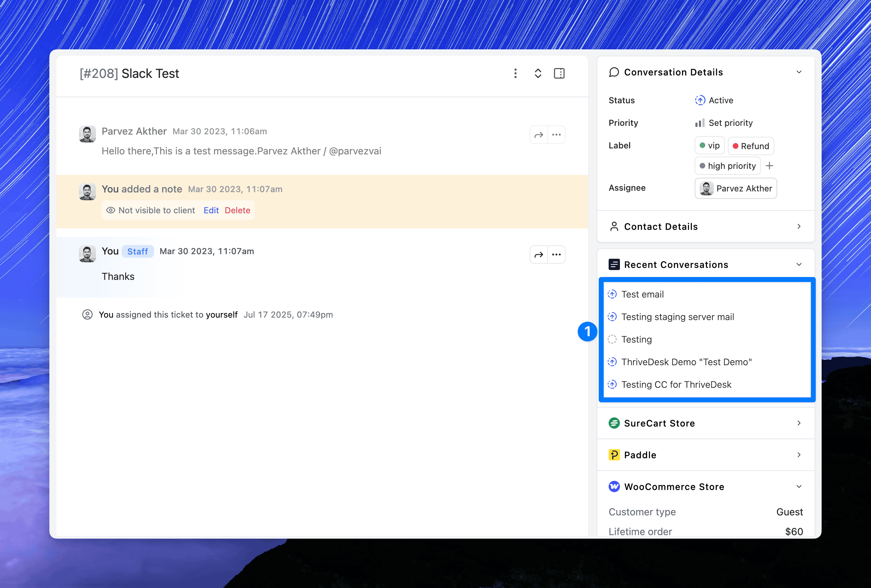Open the ticket's three-dot options menu
The width and height of the screenshot is (871, 588).
click(x=515, y=73)
